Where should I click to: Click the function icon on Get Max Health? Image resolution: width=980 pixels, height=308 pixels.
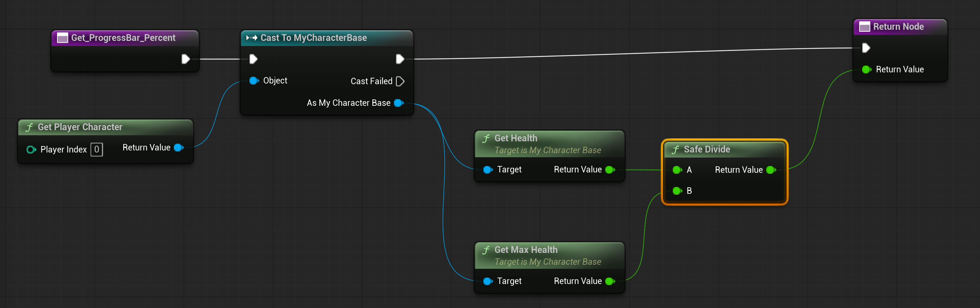click(486, 251)
